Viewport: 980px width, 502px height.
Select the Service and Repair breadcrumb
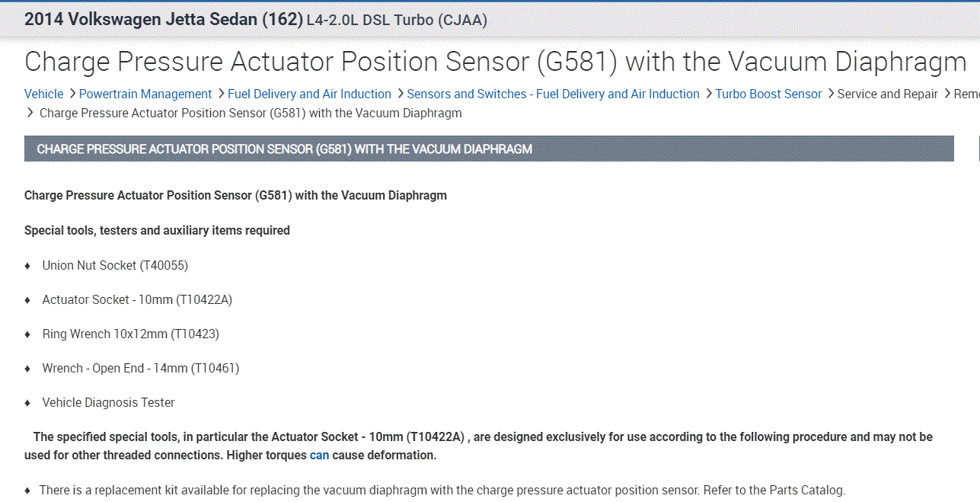887,94
